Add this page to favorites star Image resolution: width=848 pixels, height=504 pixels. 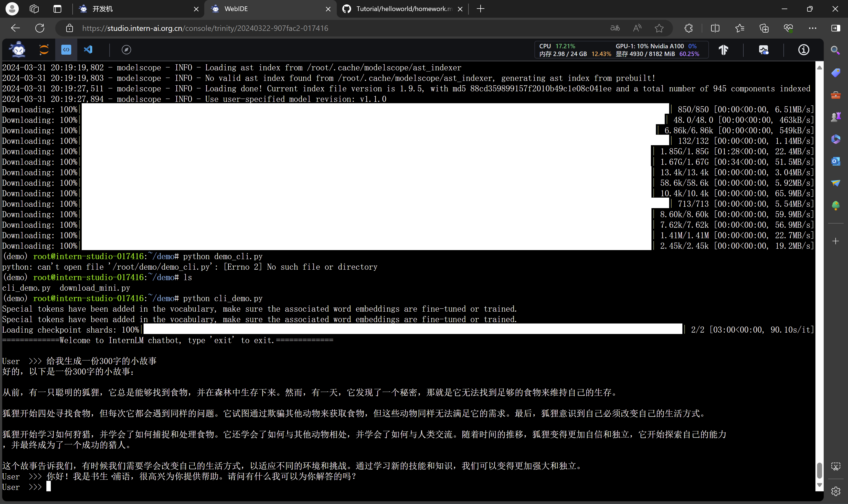point(659,28)
